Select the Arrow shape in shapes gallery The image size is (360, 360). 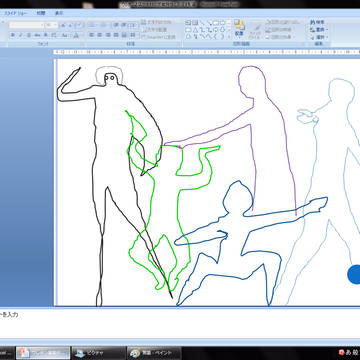point(209,23)
